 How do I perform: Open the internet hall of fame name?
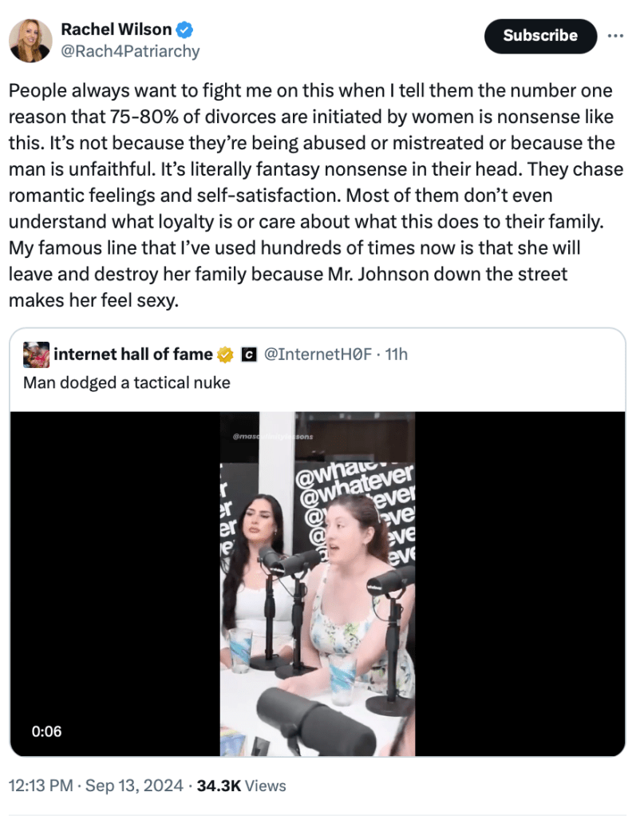[x=132, y=354]
